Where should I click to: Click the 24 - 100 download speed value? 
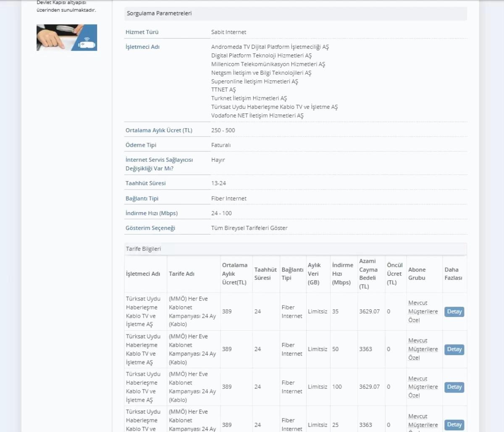221,213
